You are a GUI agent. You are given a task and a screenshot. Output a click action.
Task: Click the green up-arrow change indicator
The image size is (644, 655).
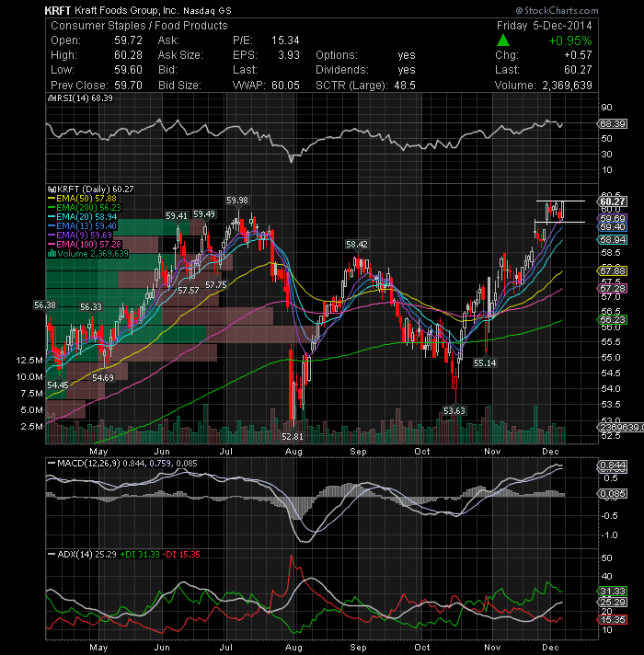(503, 40)
